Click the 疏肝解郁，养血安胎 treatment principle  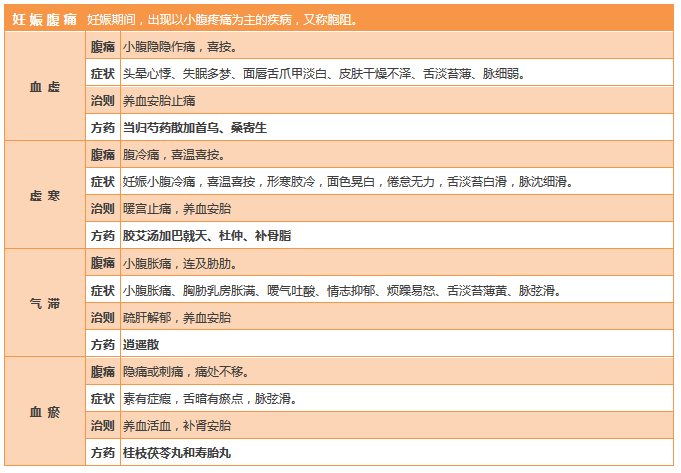pyautogui.click(x=176, y=317)
